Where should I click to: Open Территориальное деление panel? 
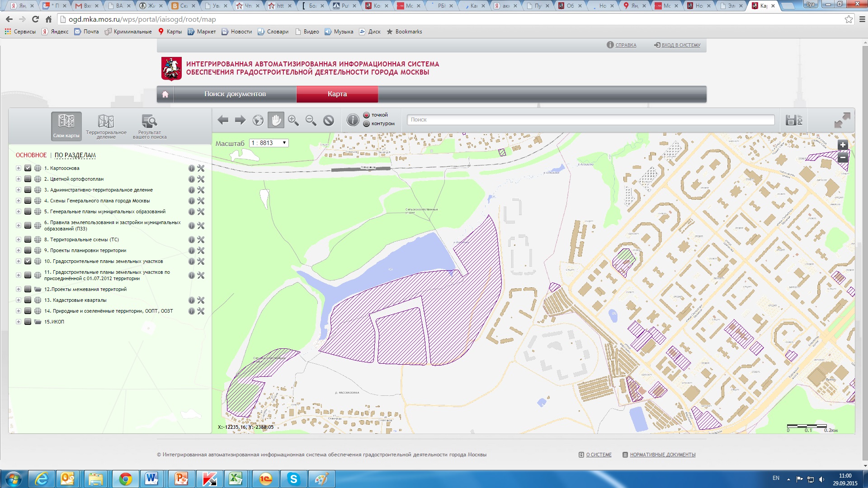[106, 127]
